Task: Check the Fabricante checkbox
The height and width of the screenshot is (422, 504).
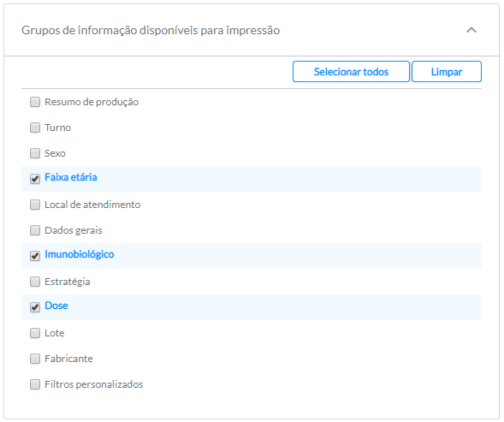Action: [35, 359]
